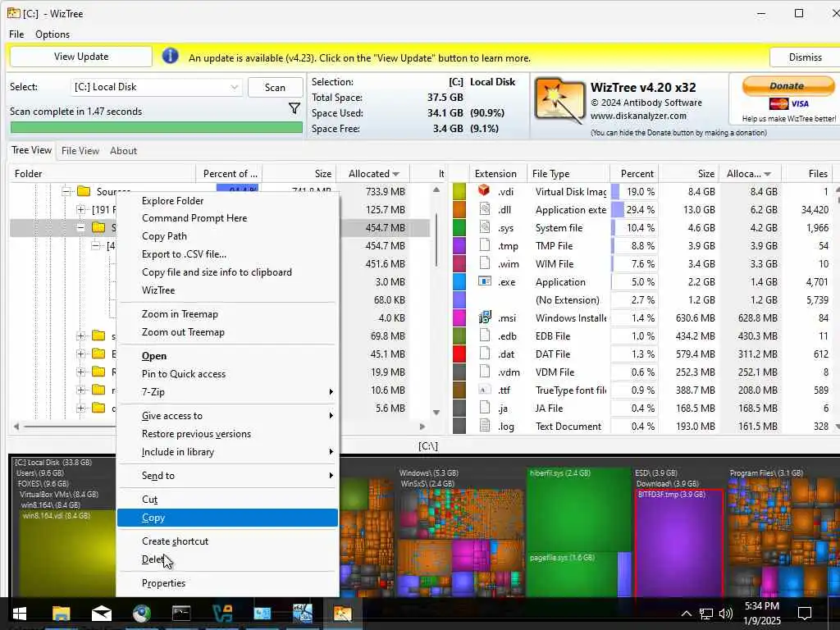Click the .sys file type icon
Screen dimensions: 840x630
(484, 226)
